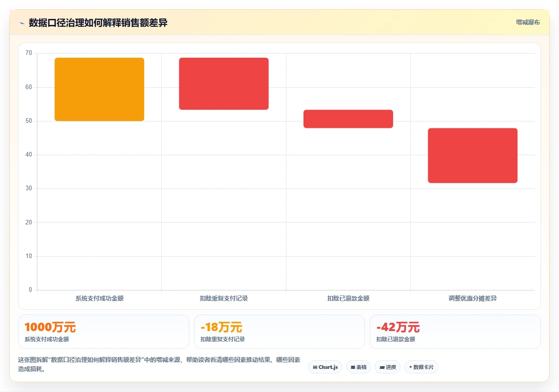Click the red 扣除已退款金额 bar
Image resolution: width=559 pixels, height=392 pixels.
[x=348, y=119]
